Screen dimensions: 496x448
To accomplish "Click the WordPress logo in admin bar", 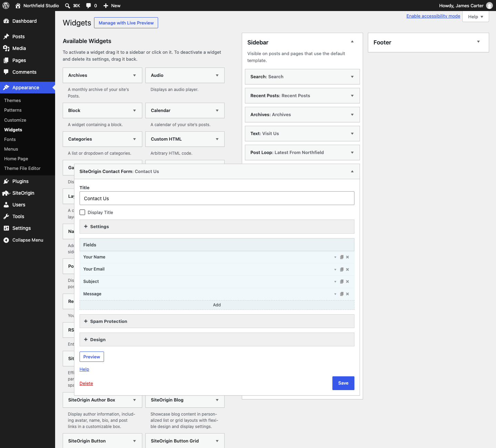I will point(6,6).
